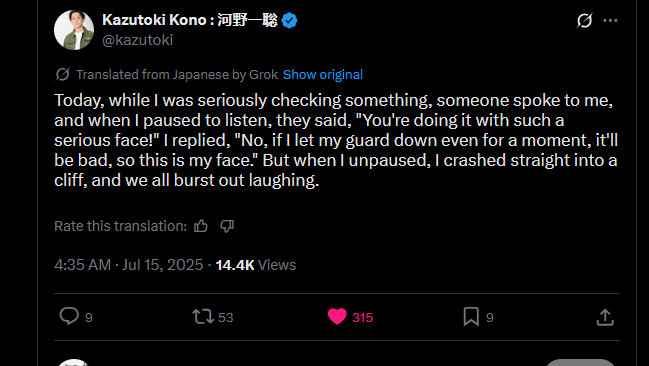Open the 14.4K Views analytics
Screen dimensions: 649x366
coord(256,265)
